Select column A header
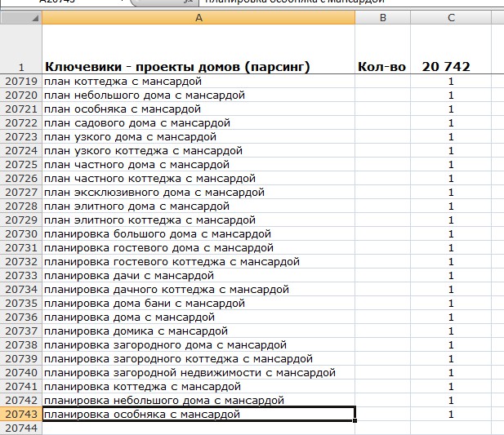The width and height of the screenshot is (504, 435). (198, 18)
